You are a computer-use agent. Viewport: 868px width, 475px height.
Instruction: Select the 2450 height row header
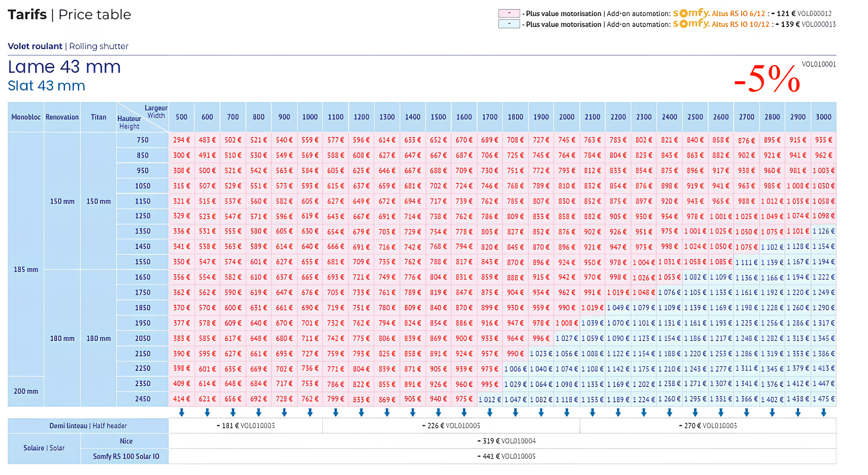(x=143, y=399)
